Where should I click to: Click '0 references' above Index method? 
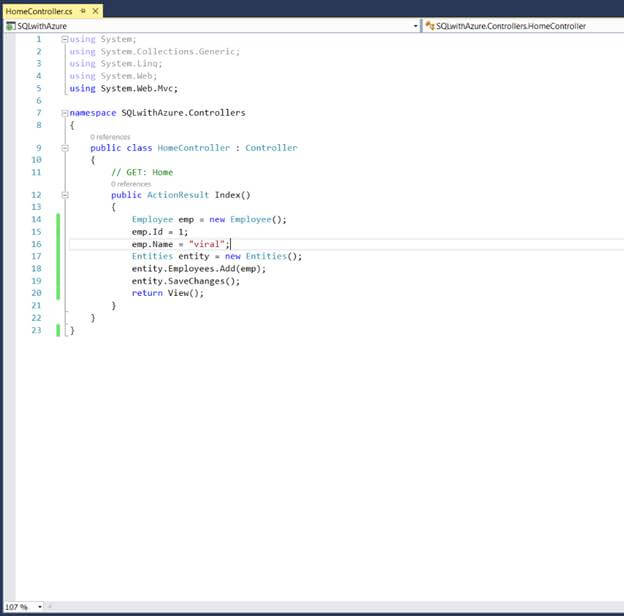(x=131, y=184)
